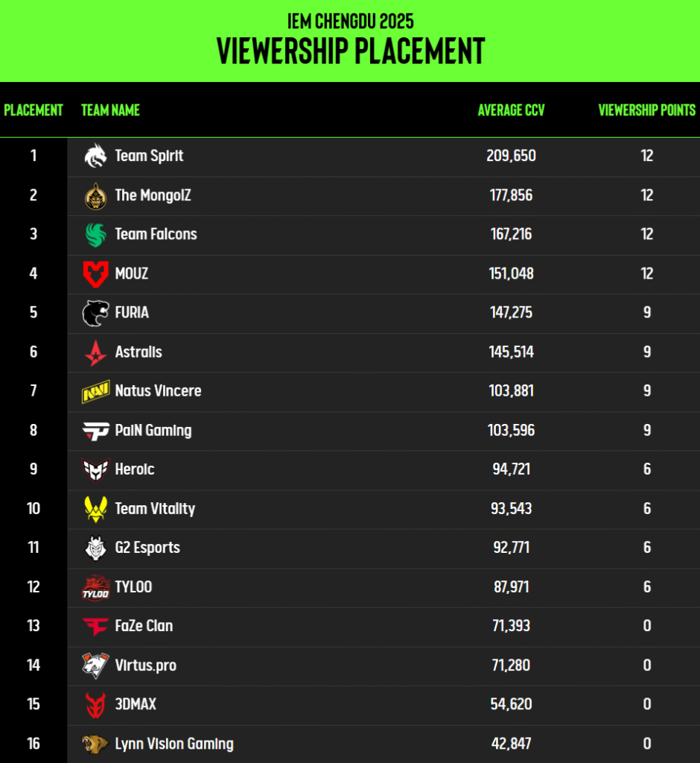Click the Lynn Vision Gaming team name
Viewport: 700px width, 763px height.
tap(174, 744)
